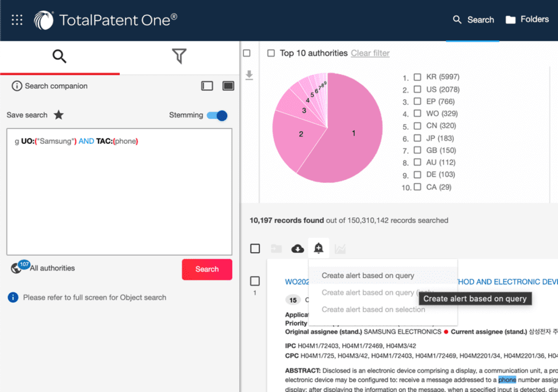The width and height of the screenshot is (558, 392).
Task: Check the CA (29) authority box
Action: 417,187
